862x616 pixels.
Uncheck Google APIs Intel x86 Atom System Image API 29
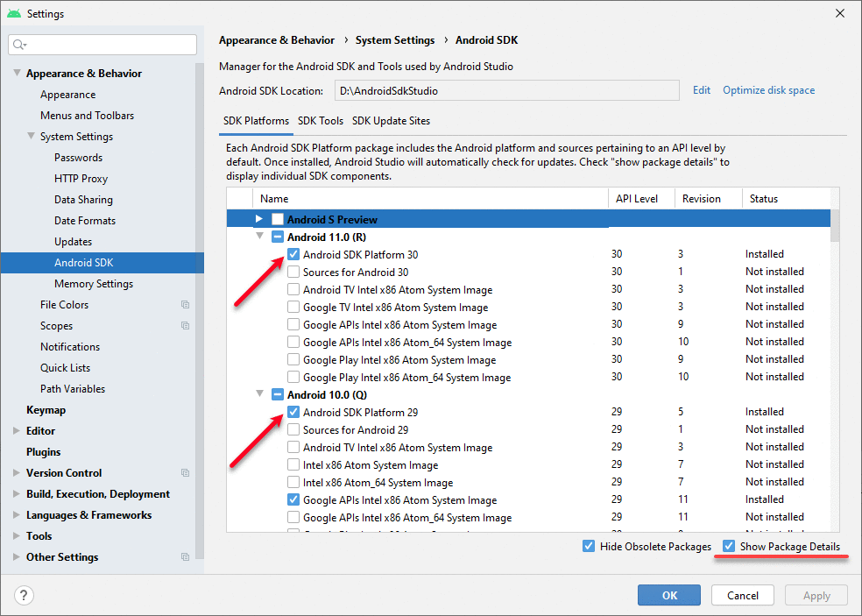(x=293, y=500)
